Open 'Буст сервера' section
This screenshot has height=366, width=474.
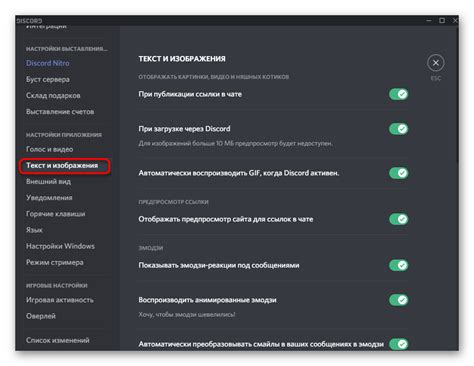[48, 79]
